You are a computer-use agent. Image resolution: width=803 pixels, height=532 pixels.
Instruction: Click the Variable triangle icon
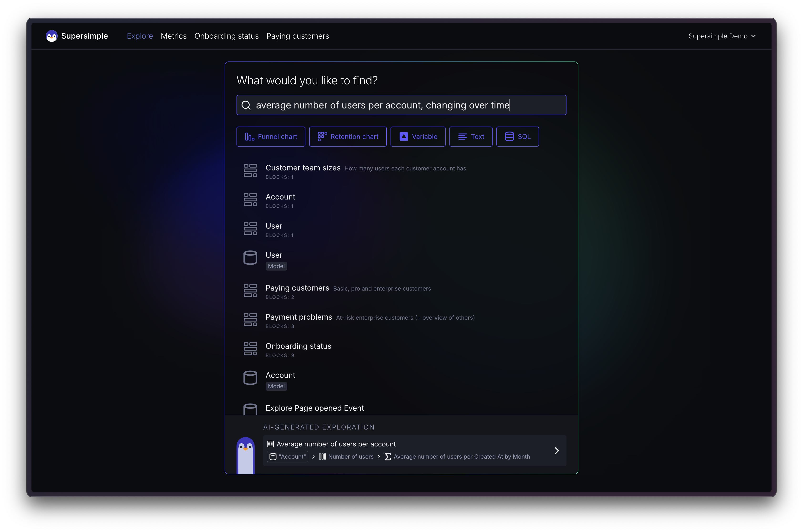click(x=404, y=137)
